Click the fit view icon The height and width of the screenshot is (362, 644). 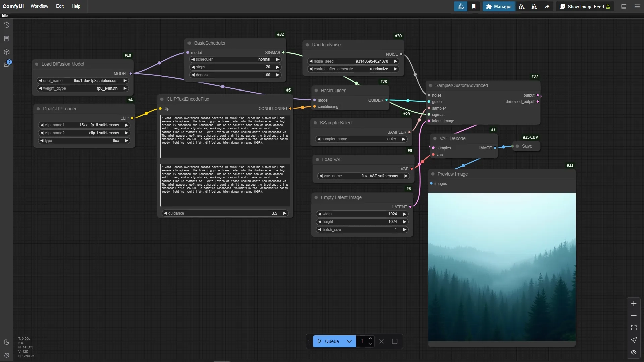pos(634,328)
